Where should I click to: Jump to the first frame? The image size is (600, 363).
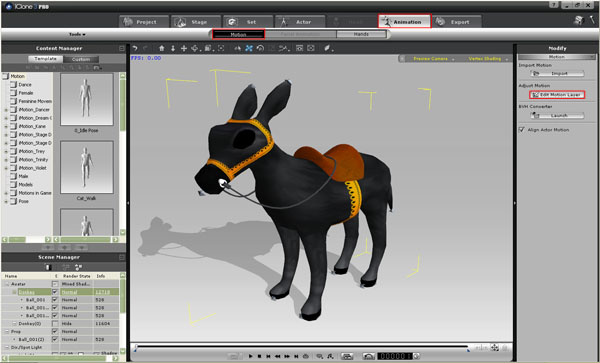269,356
